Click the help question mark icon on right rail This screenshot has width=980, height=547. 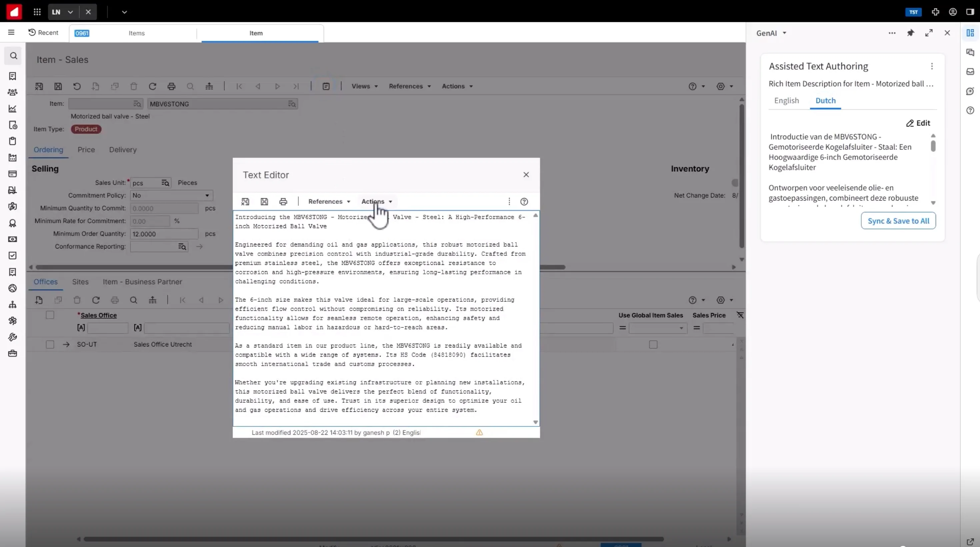[970, 110]
